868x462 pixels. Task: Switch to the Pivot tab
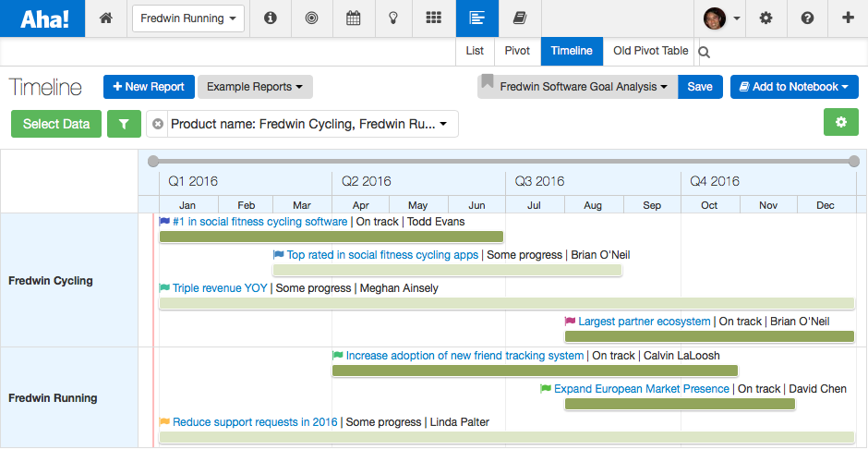517,51
